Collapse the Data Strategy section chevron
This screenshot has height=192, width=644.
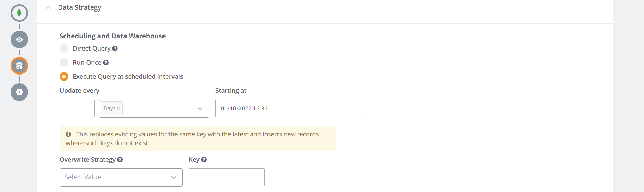49,7
